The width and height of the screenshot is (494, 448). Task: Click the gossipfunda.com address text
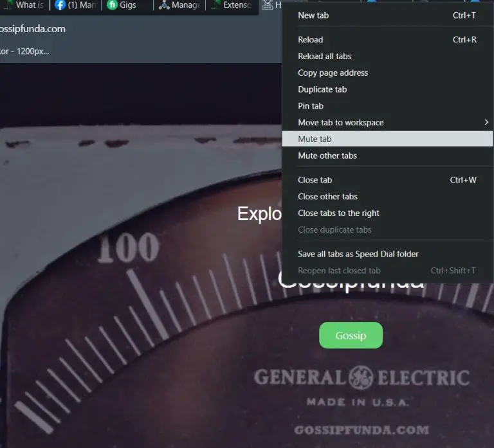(32, 29)
